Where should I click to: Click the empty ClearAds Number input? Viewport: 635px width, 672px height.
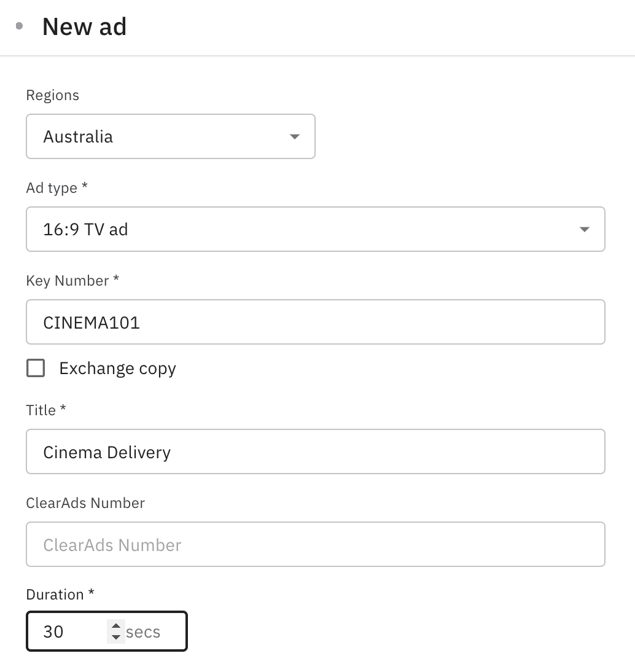315,545
